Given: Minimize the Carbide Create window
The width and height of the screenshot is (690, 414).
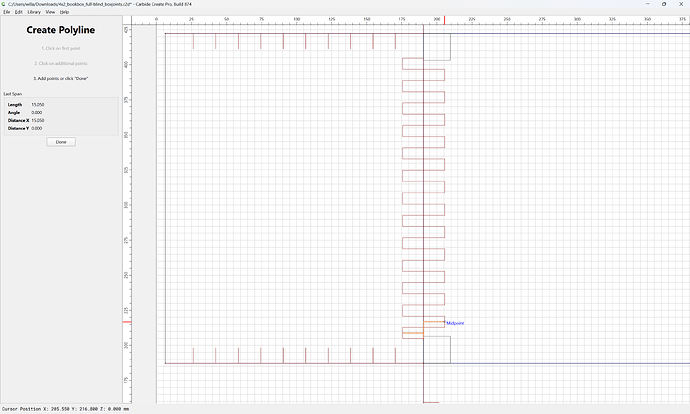Looking at the screenshot, I should [647, 4].
